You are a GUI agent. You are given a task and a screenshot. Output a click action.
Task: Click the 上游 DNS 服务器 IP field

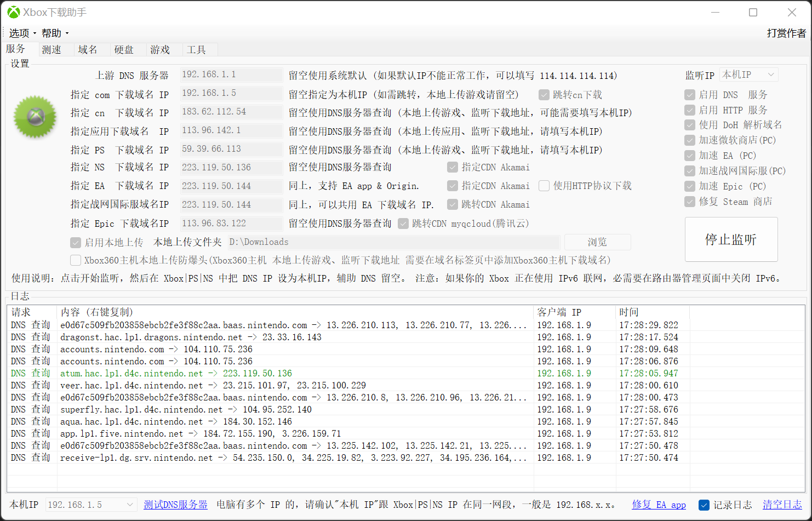click(x=231, y=75)
